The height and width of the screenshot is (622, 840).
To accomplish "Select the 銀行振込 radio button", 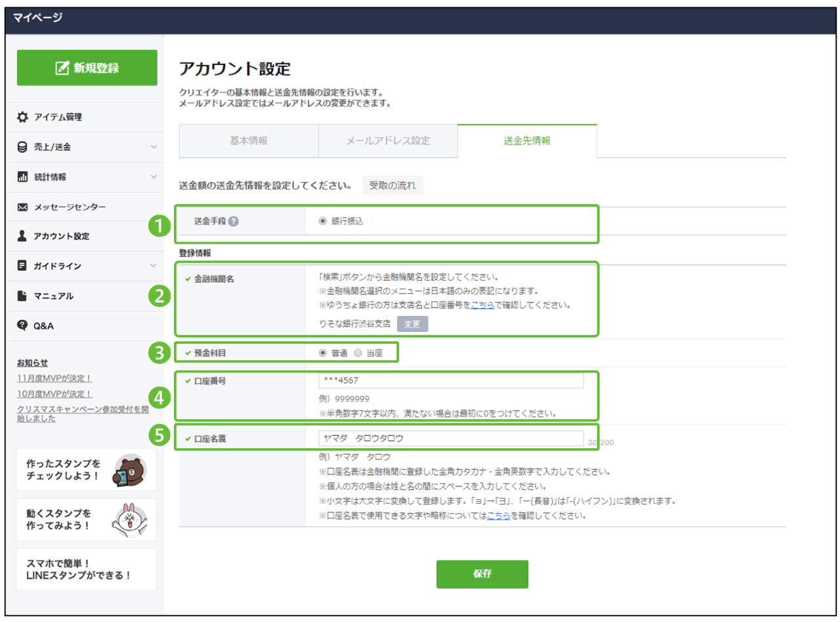I will coord(322,221).
